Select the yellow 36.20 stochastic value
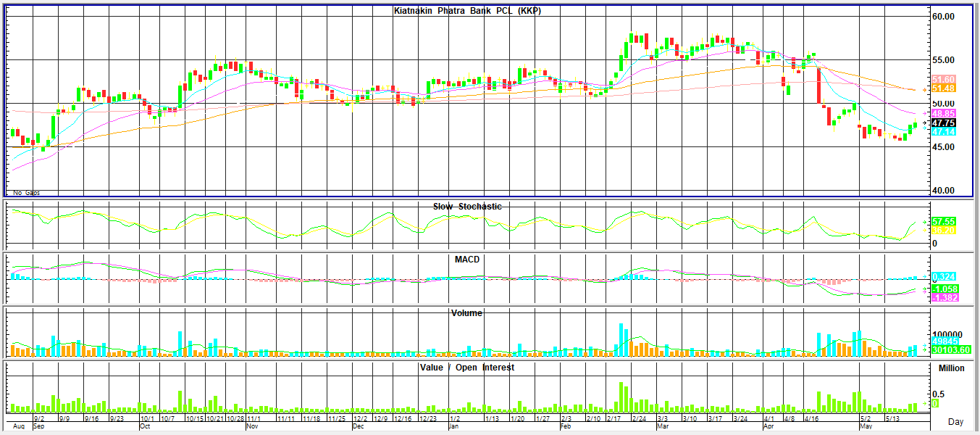Screen dimensions: 980x435 943,230
